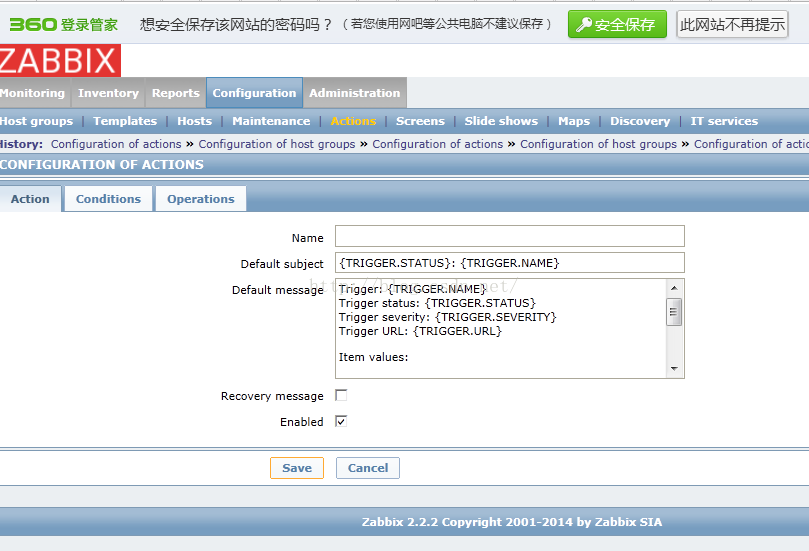Go to Host groups submenu
Viewport: 809px width, 551px height.
[x=37, y=121]
